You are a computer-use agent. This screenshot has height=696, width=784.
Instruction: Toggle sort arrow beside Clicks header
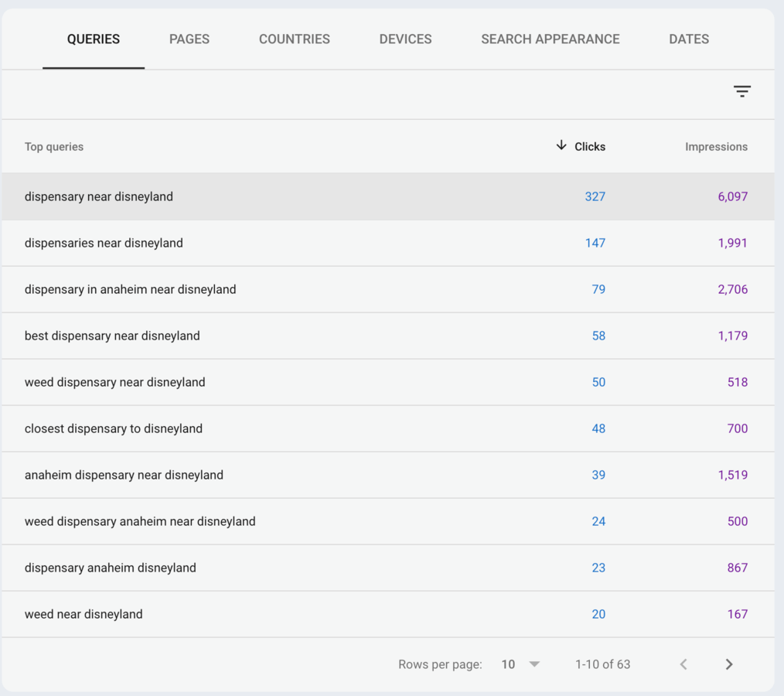[561, 145]
